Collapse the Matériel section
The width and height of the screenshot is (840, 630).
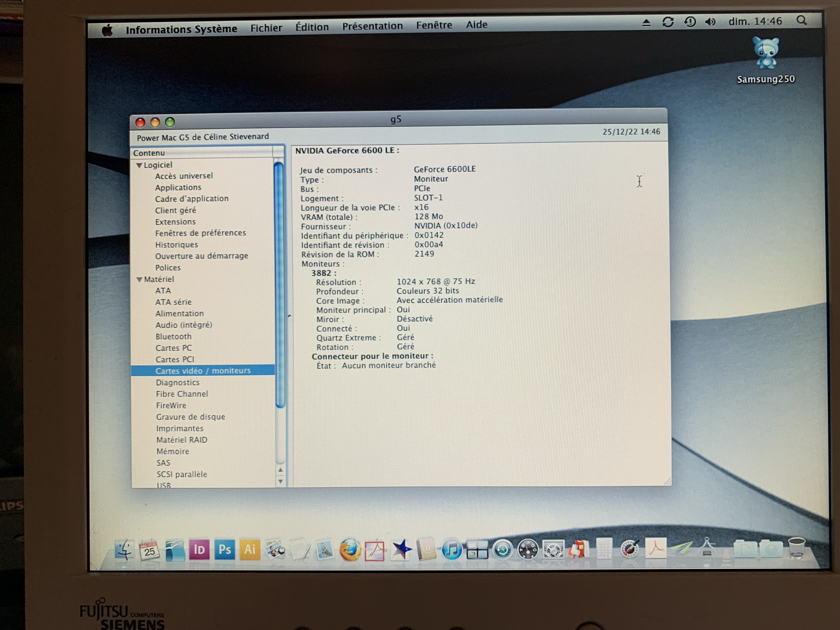(x=139, y=280)
